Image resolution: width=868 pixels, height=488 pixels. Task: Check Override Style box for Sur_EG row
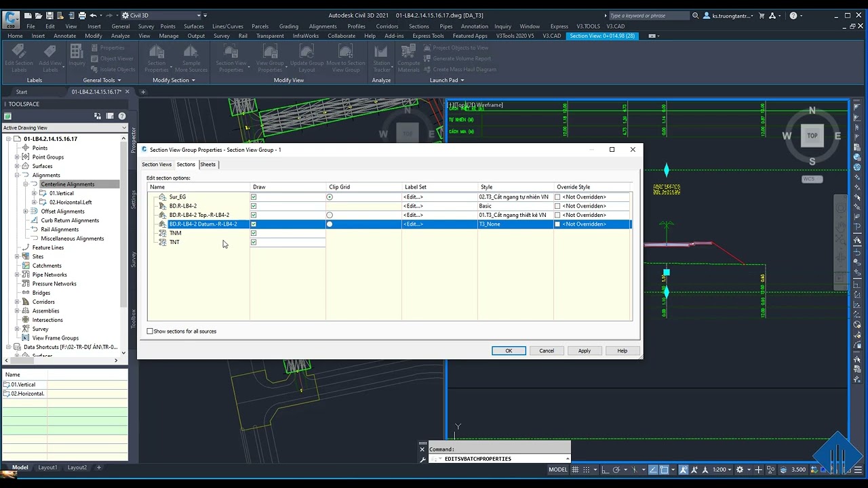pyautogui.click(x=557, y=197)
